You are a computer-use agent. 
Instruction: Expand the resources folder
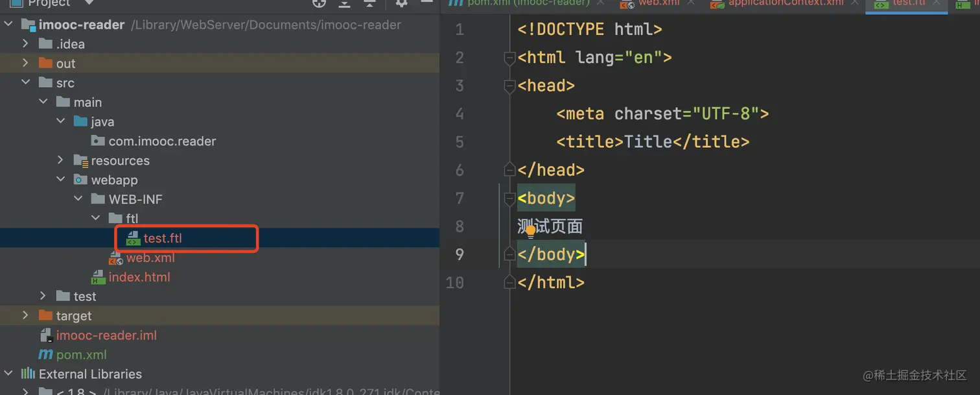point(61,160)
